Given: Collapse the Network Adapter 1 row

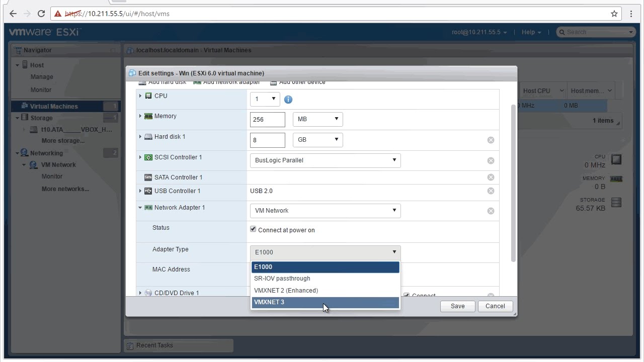Looking at the screenshot, I should point(140,208).
